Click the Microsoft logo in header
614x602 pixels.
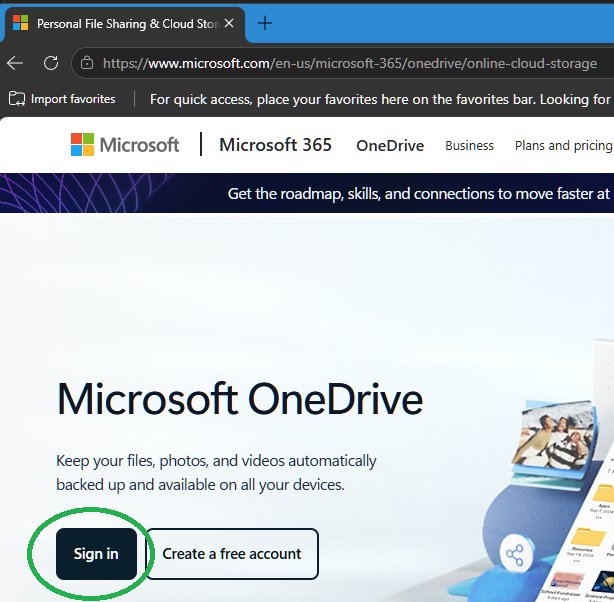pyautogui.click(x=125, y=145)
